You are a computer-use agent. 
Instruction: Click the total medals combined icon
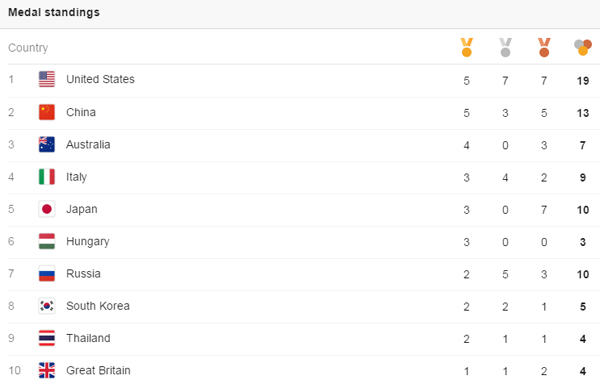pos(583,47)
